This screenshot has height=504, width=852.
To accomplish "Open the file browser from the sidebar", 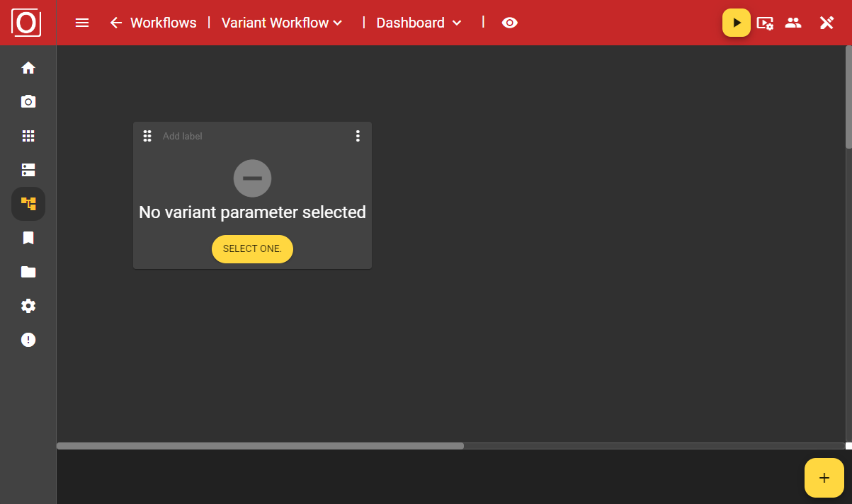I will (x=28, y=271).
